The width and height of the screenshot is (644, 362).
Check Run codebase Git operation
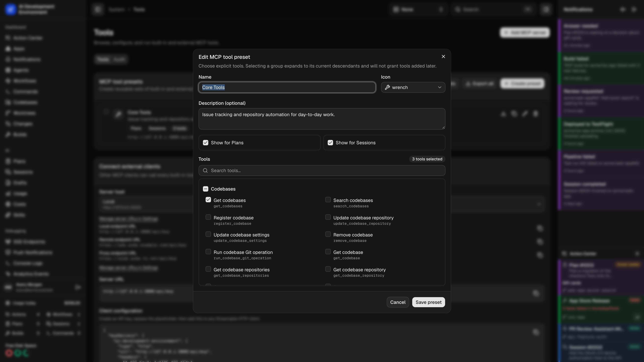[x=208, y=252]
